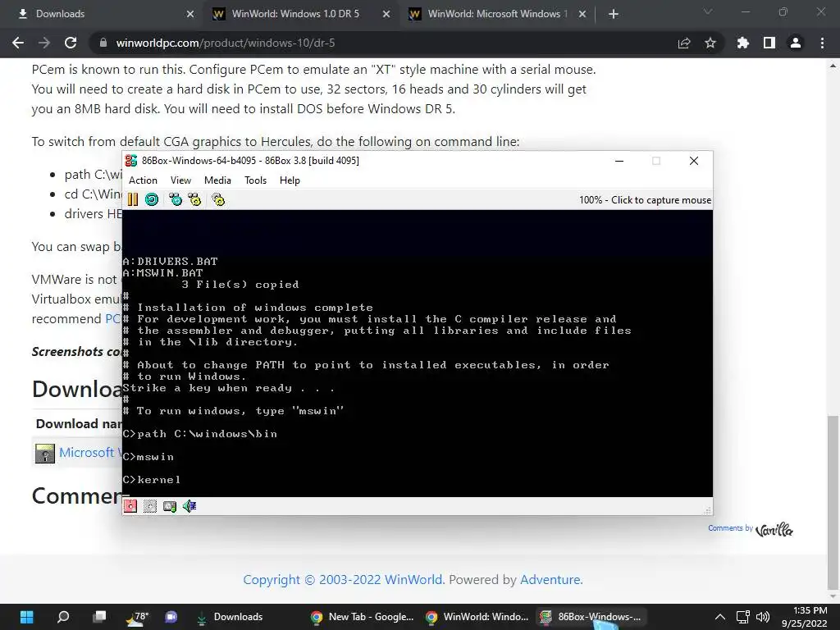Open the Help menu in 86Box
Viewport: 840px width, 630px height.
(x=290, y=180)
